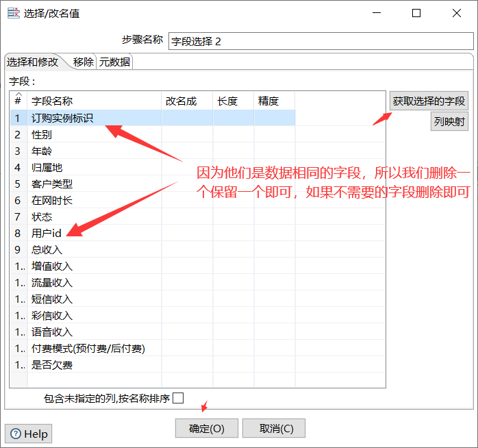
Task: Minimize the 选择/改名值 window
Action: coord(377,13)
